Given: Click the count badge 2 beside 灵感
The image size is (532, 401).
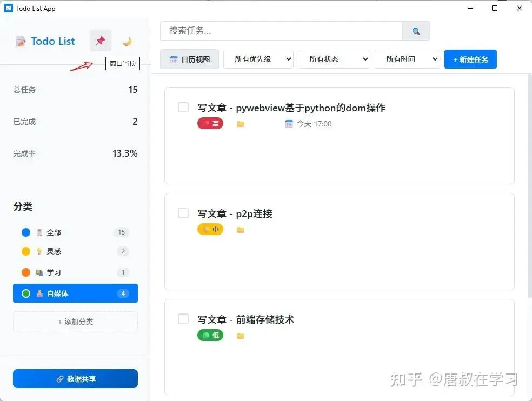Looking at the screenshot, I should tap(123, 251).
